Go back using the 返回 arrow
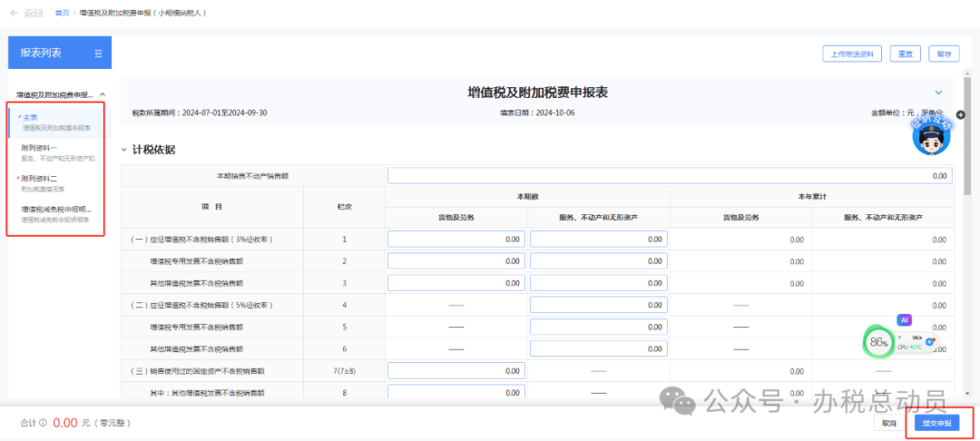This screenshot has height=441, width=980. point(26,13)
